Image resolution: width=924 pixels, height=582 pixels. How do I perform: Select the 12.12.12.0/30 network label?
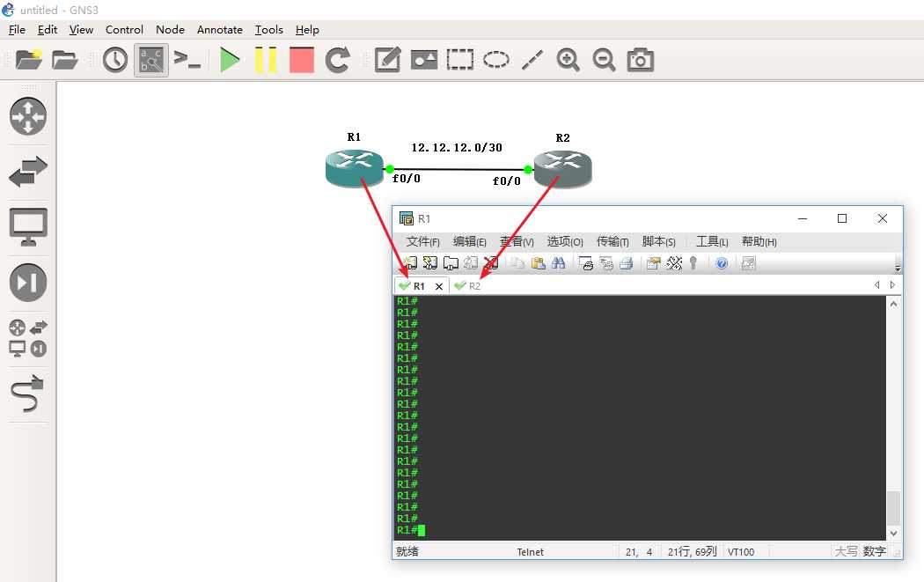(457, 147)
